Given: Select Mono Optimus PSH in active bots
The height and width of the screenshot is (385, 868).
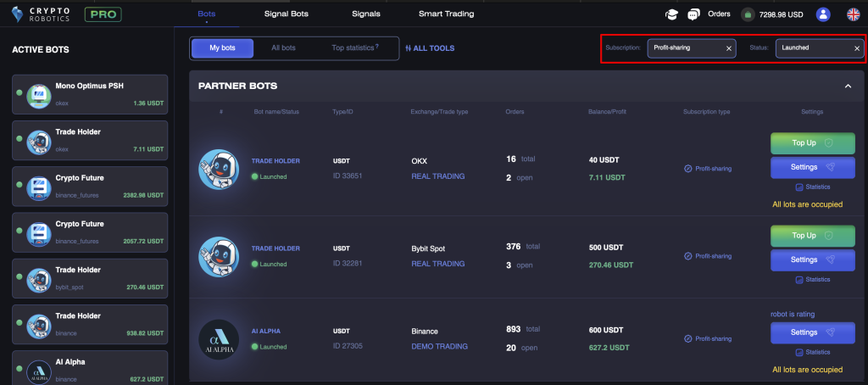Looking at the screenshot, I should 90,94.
